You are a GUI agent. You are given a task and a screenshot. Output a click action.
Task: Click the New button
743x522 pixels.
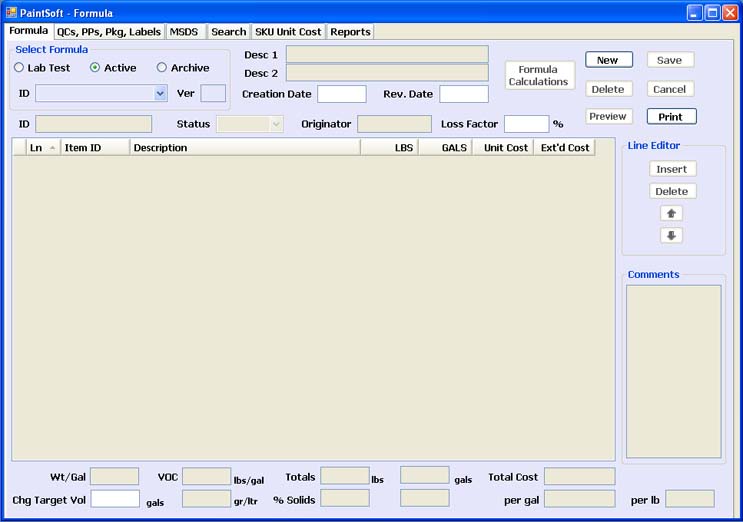tap(608, 60)
